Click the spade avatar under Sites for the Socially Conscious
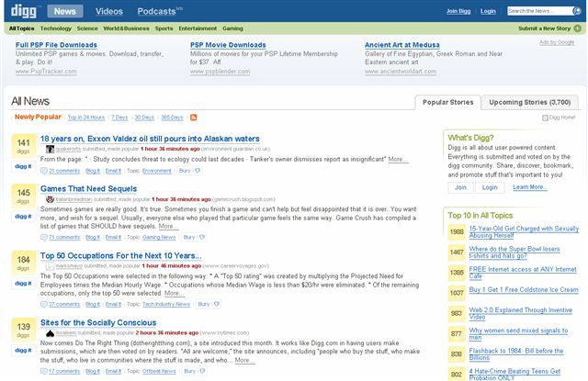588x381 pixels. coord(50,333)
